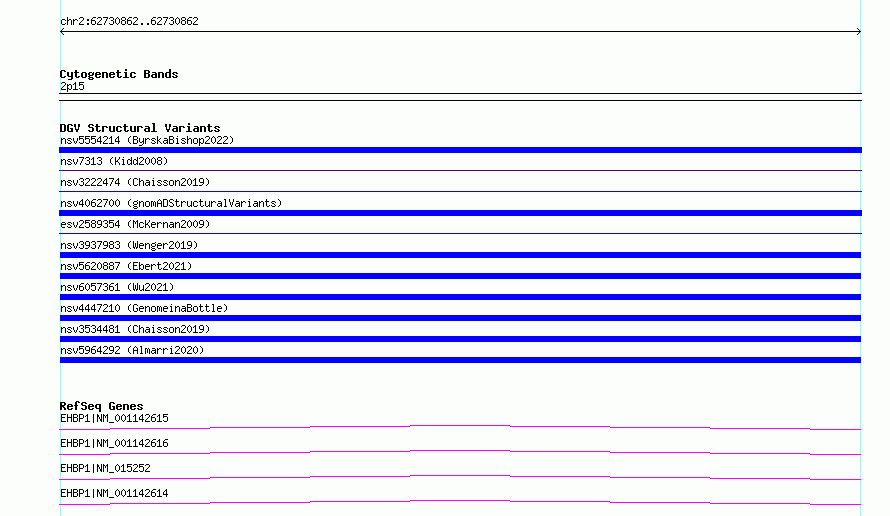Open transcript EHBP1|NM_001142614 label
890x516 pixels.
click(114, 493)
